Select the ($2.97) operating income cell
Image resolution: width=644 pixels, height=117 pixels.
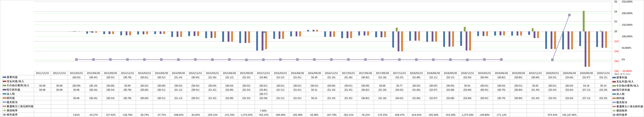[586, 77]
